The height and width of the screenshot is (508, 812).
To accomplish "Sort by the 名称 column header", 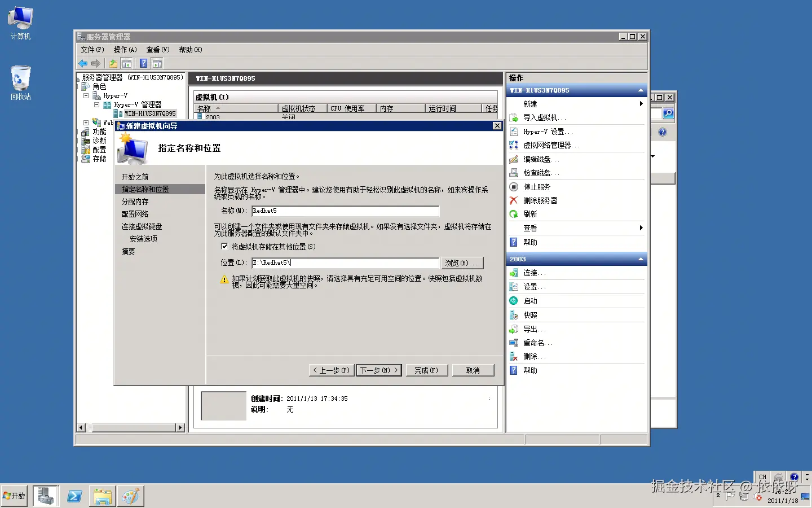I will [236, 108].
